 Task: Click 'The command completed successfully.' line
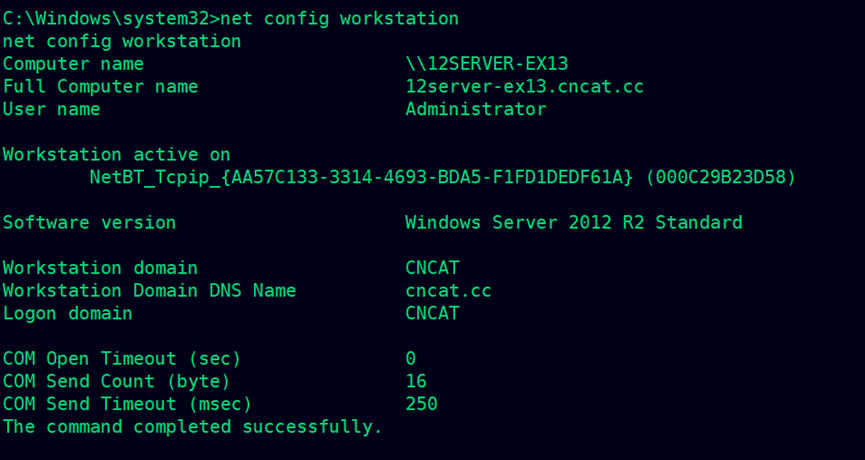pos(193,426)
